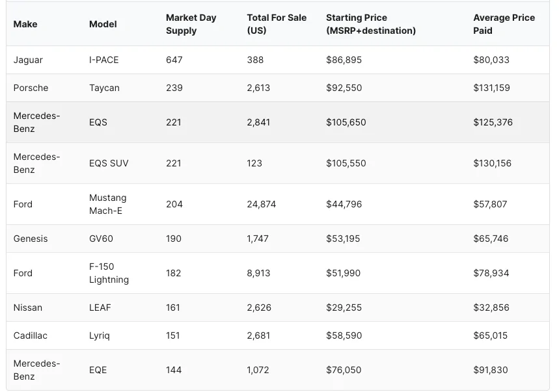Click the Starting Price column header
The height and width of the screenshot is (392, 559).
click(x=371, y=24)
